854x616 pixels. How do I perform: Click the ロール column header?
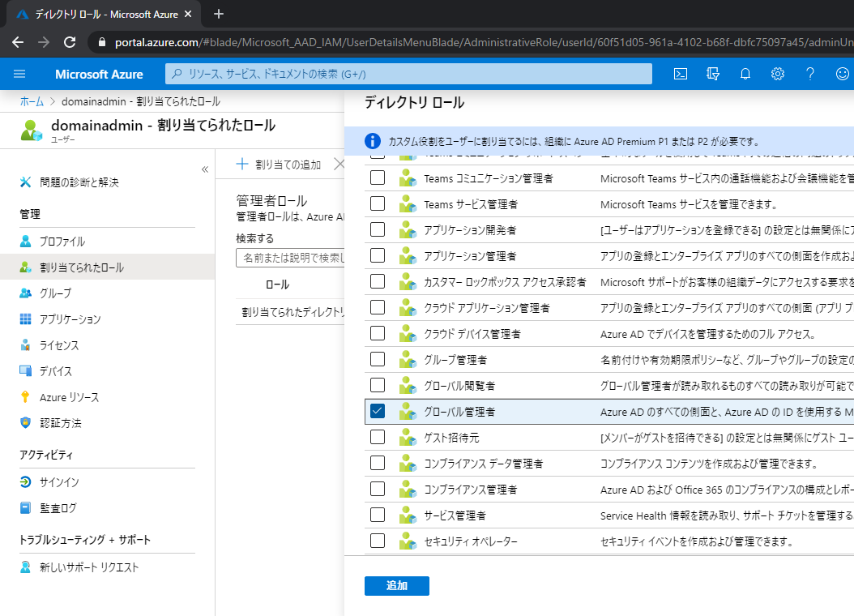tap(277, 284)
